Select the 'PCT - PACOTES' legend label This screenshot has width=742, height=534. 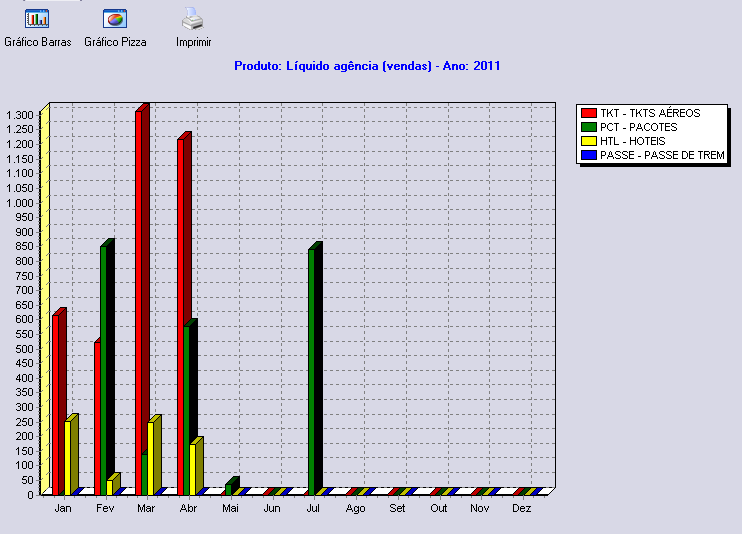click(x=638, y=127)
